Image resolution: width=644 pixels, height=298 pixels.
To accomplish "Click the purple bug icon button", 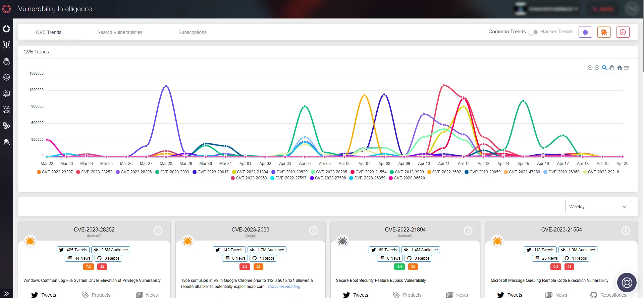I will [585, 32].
